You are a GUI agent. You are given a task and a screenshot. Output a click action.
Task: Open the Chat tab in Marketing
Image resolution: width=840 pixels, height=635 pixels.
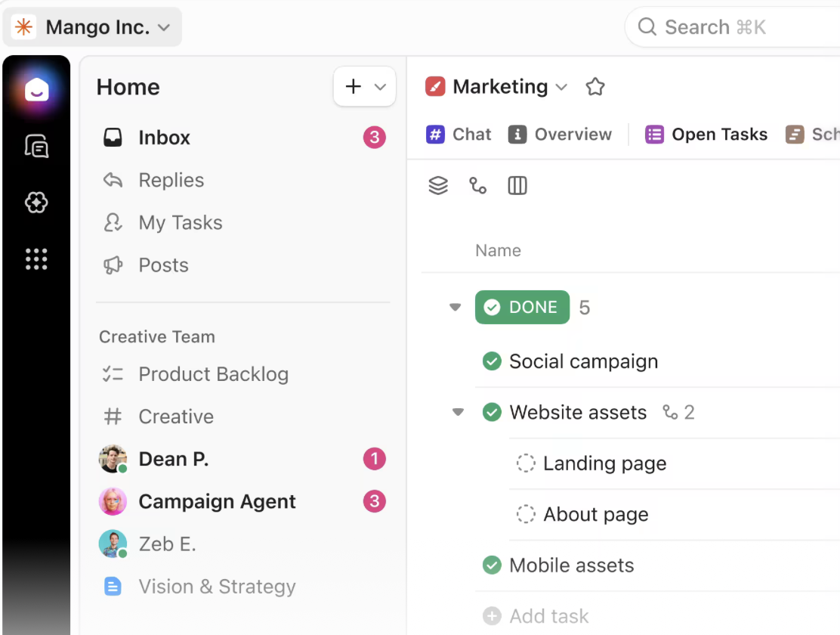pos(459,135)
